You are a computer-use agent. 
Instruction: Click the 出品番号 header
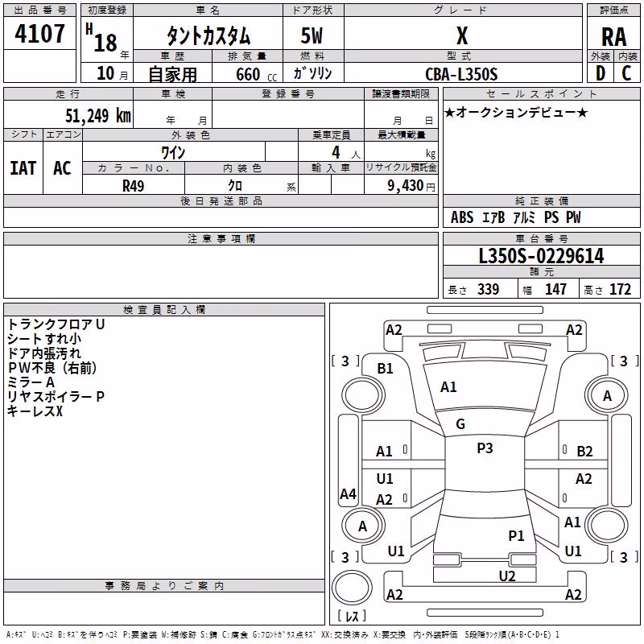click(39, 10)
